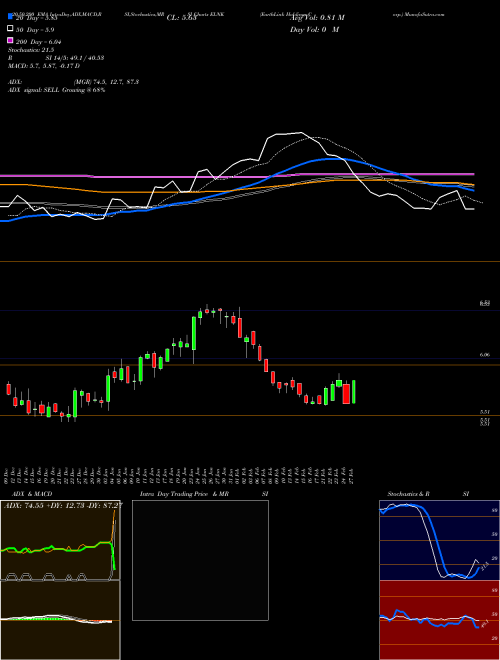Viewport: 500px width, 660px height.
Task: Click the white 50 Day EMA legend swatch
Action: click(x=10, y=29)
